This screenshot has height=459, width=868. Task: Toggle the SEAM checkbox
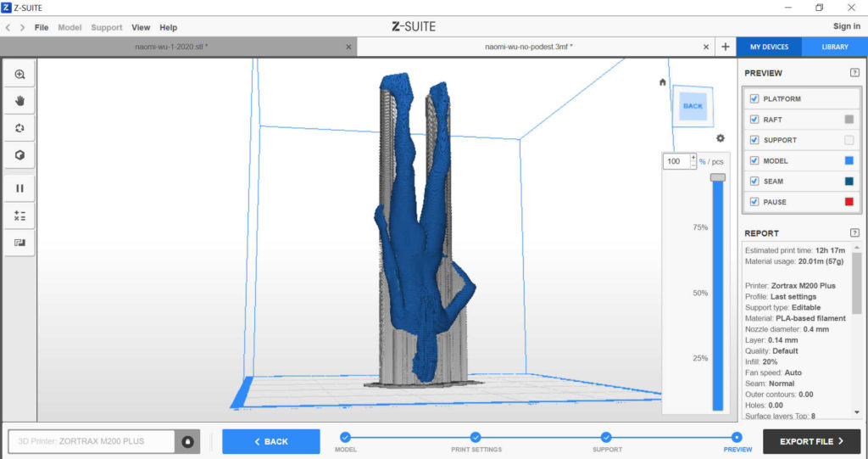[x=754, y=182]
